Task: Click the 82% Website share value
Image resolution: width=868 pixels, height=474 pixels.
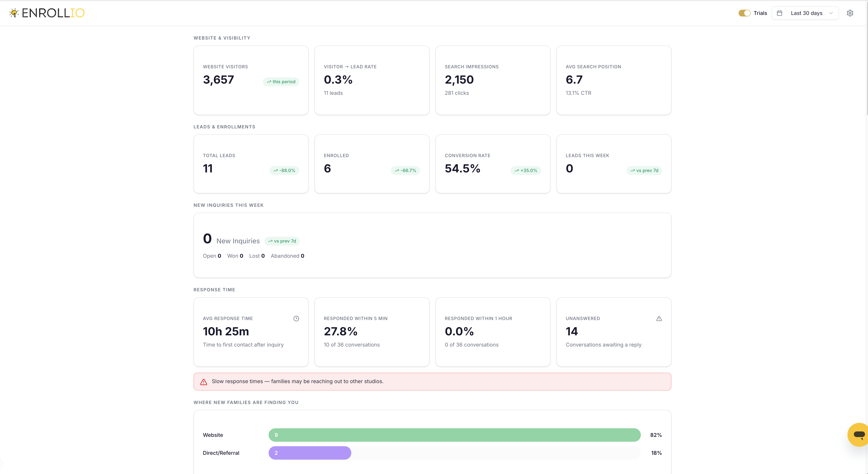Action: pyautogui.click(x=656, y=435)
